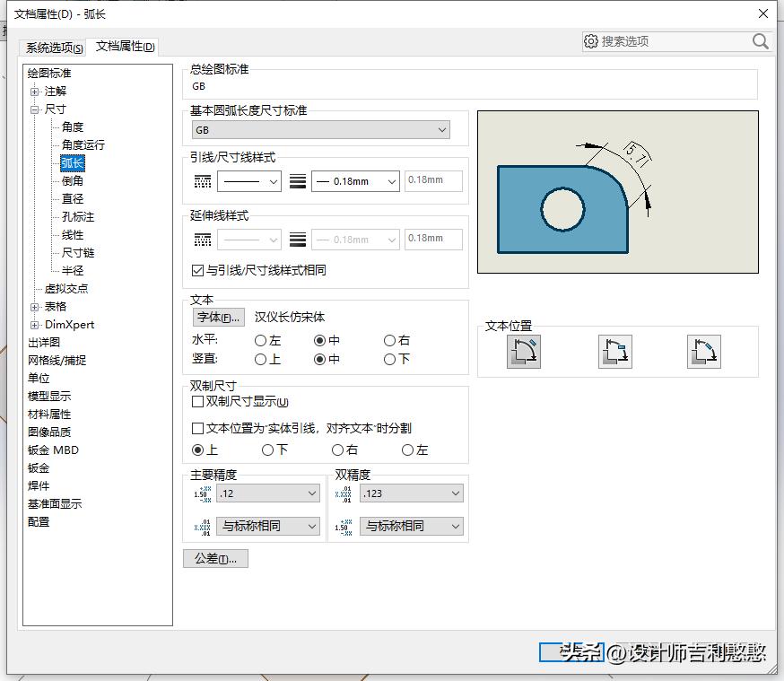The image size is (784, 681).
Task: Click the leader line style pattern icon
Action: click(204, 180)
